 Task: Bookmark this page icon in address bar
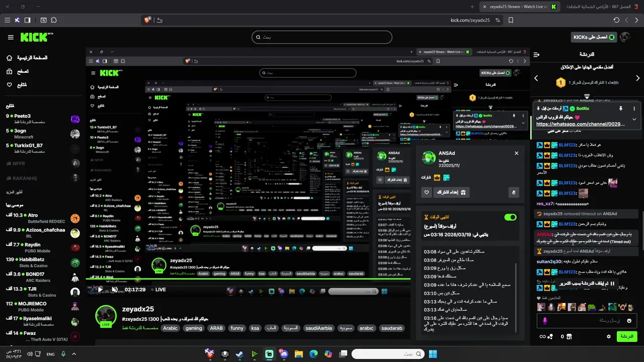coord(511,20)
